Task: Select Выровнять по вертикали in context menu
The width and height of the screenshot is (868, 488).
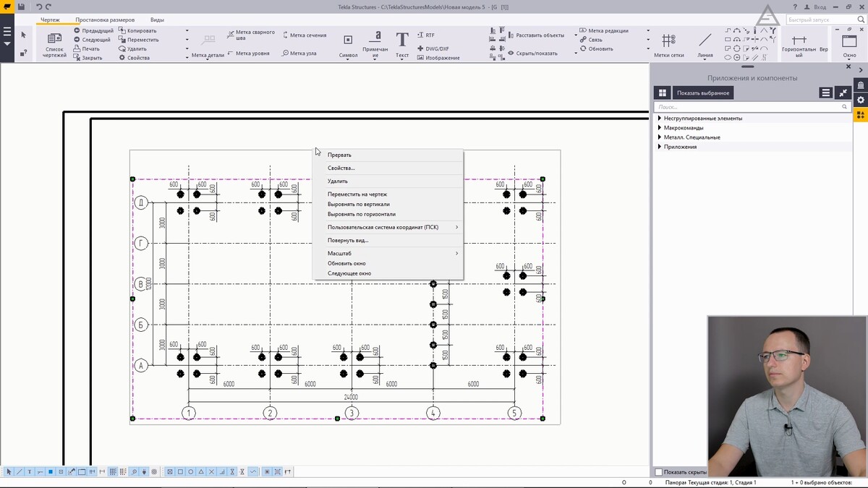Action: pos(358,204)
